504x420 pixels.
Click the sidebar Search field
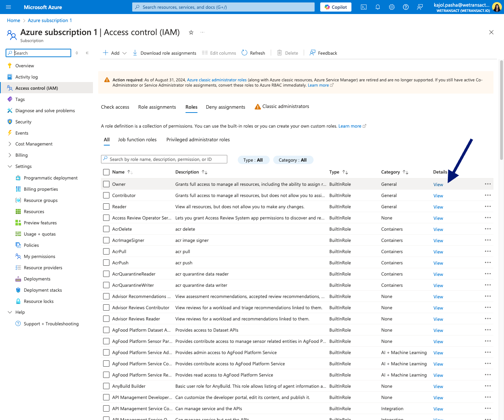tap(39, 53)
